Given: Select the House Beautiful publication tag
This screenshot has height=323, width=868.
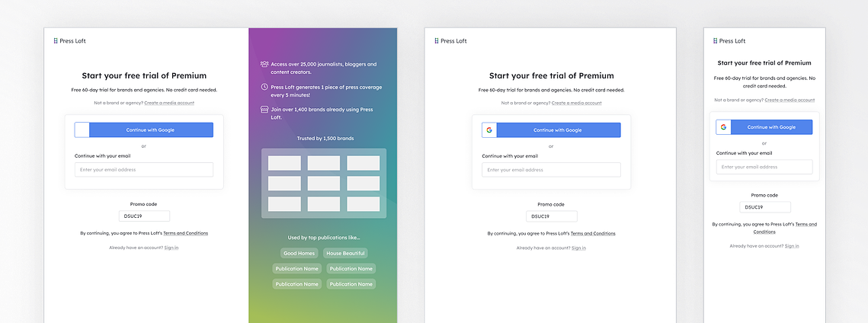Looking at the screenshot, I should 345,254.
